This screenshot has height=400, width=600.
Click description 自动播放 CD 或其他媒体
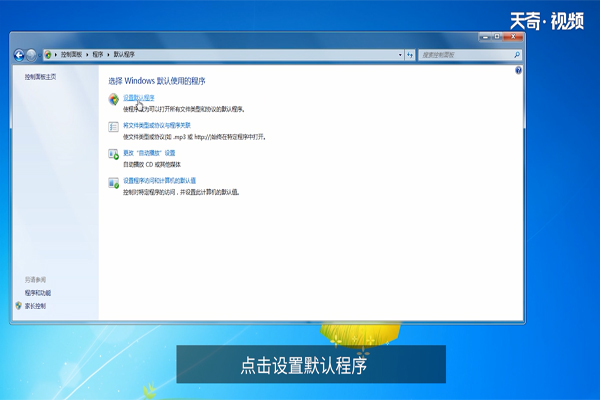coord(152,165)
